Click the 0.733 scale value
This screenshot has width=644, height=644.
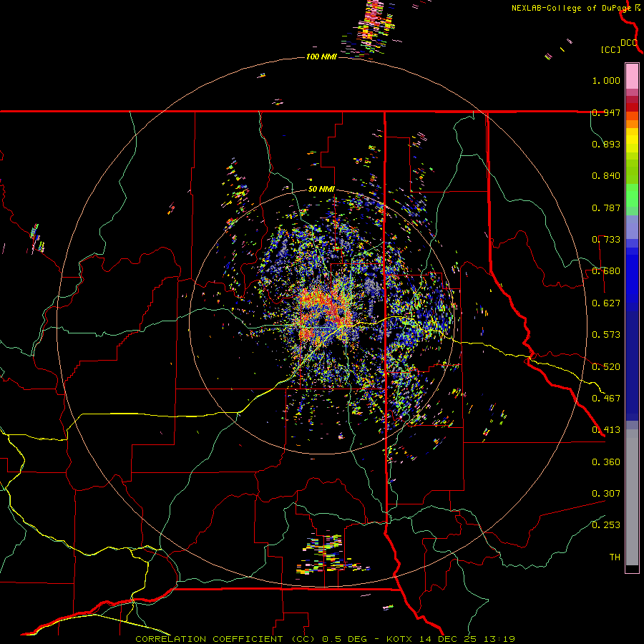pyautogui.click(x=606, y=240)
